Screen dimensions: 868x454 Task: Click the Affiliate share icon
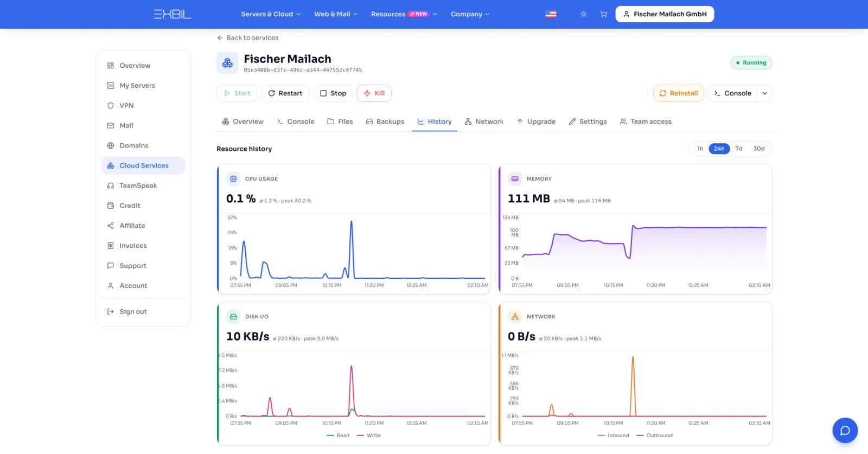(x=111, y=226)
